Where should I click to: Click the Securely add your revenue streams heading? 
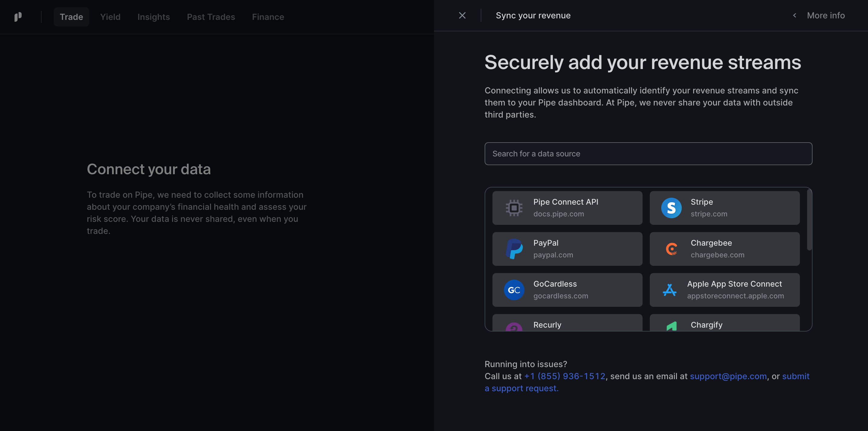pyautogui.click(x=643, y=62)
